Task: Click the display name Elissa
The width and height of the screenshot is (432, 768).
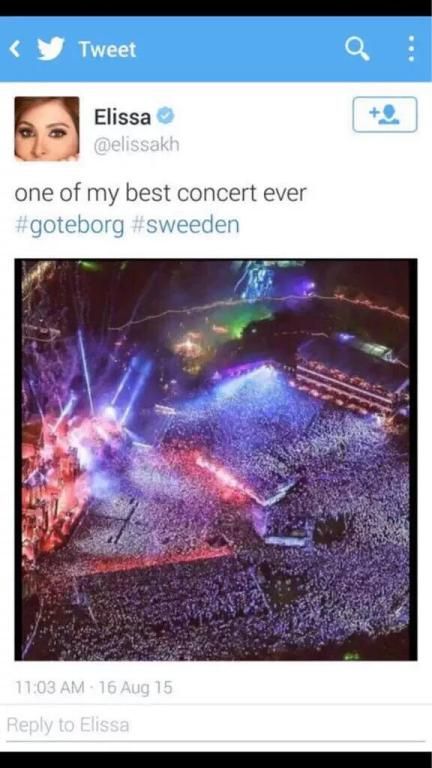Action: 122,117
